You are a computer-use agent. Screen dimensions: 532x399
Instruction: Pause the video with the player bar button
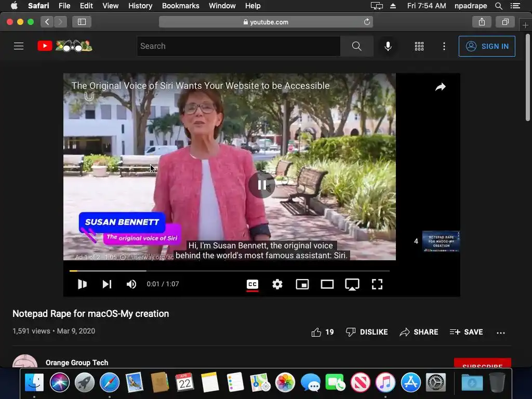tap(82, 284)
